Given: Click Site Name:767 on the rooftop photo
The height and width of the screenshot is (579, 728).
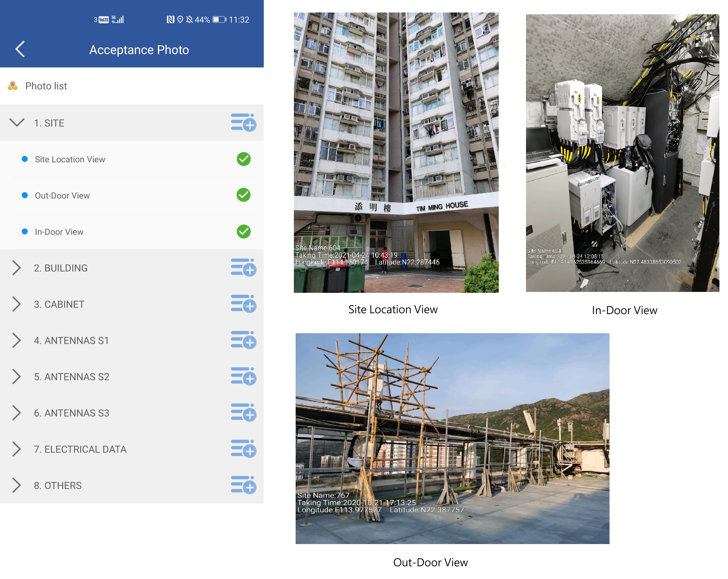Looking at the screenshot, I should (323, 495).
